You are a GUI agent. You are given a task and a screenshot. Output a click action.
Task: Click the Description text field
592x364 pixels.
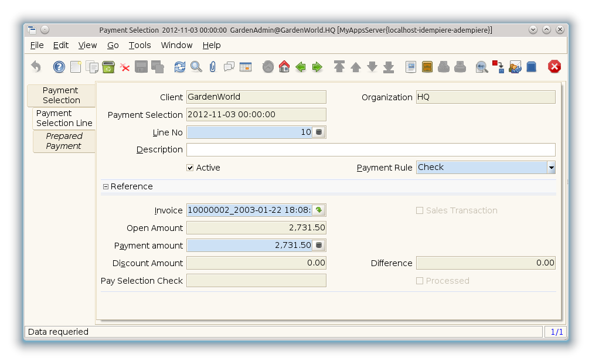tap(370, 149)
